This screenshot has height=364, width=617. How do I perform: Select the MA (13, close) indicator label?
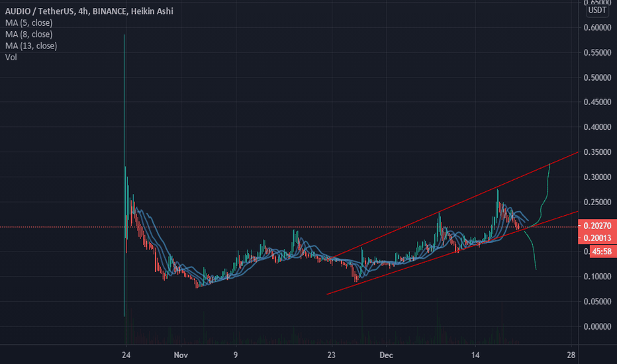pos(31,46)
